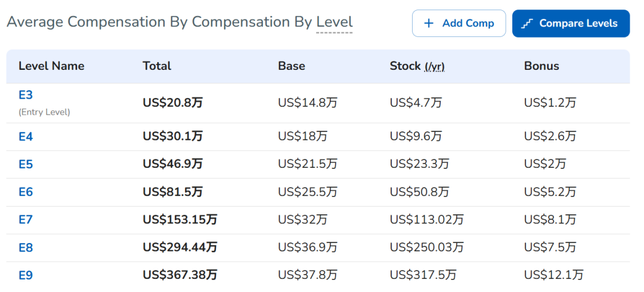Open the E4 level link
The width and height of the screenshot is (644, 292).
pyautogui.click(x=26, y=137)
